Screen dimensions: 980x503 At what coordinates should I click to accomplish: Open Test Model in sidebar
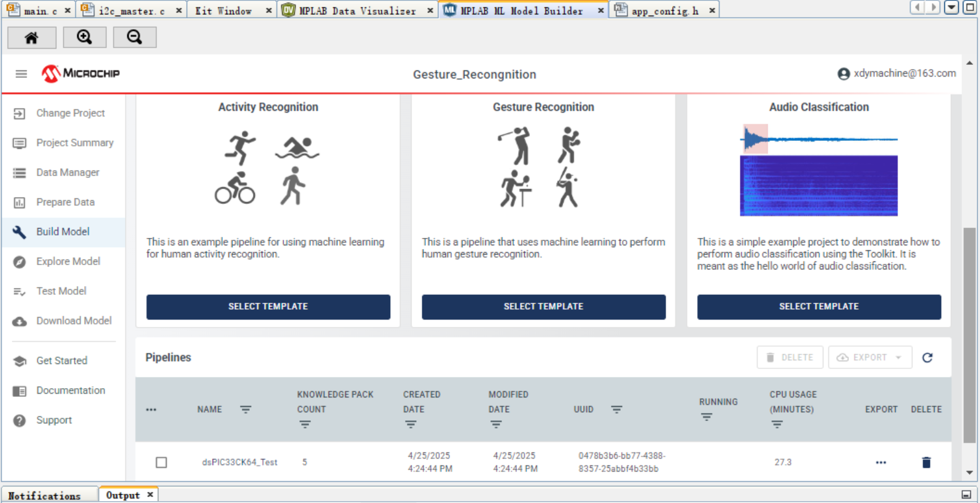[x=64, y=291]
